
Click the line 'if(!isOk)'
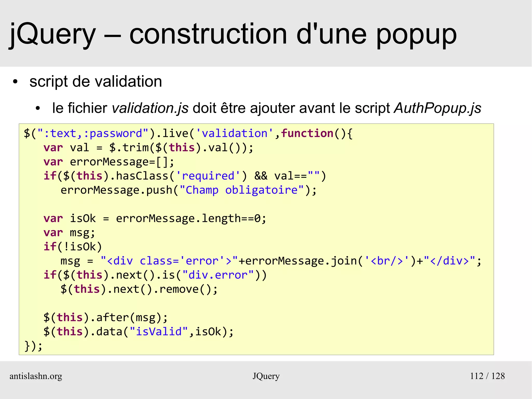tap(73, 247)
